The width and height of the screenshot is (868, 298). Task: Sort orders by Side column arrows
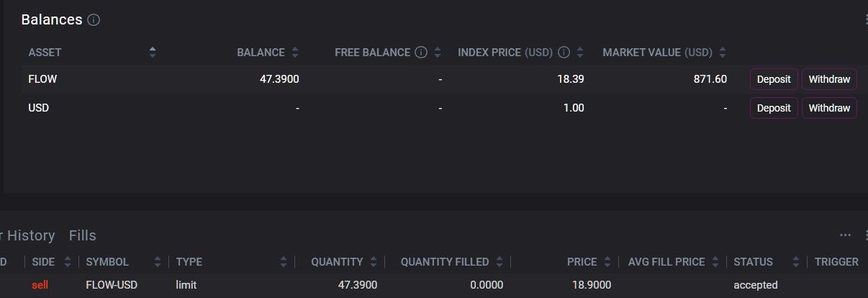coord(68,262)
